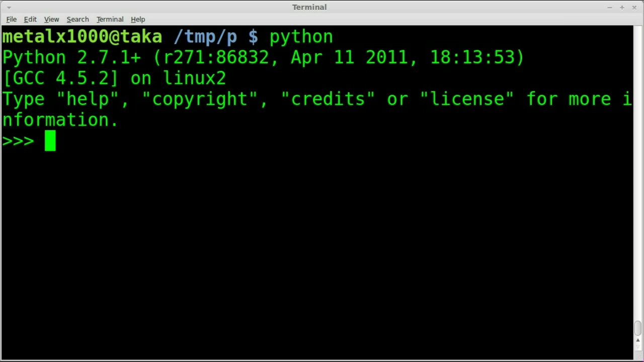This screenshot has height=362, width=644.
Task: Click the scrollbar up arrow
Action: pyautogui.click(x=638, y=340)
